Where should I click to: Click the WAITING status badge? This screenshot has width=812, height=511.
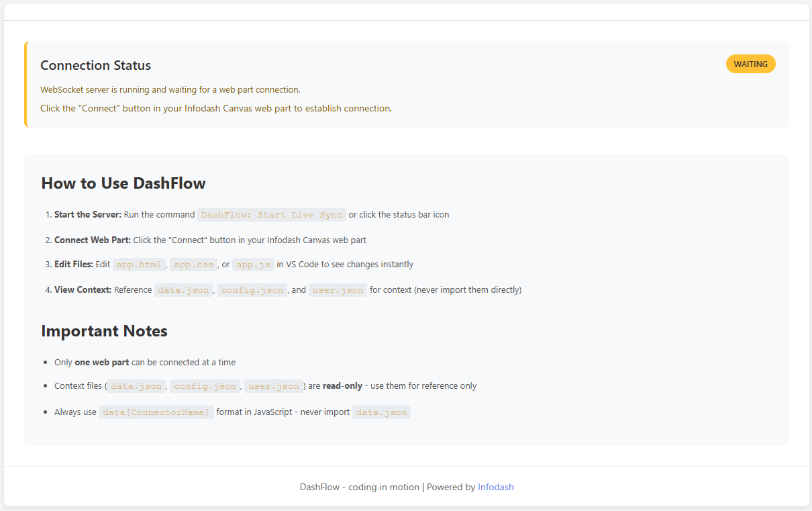750,64
